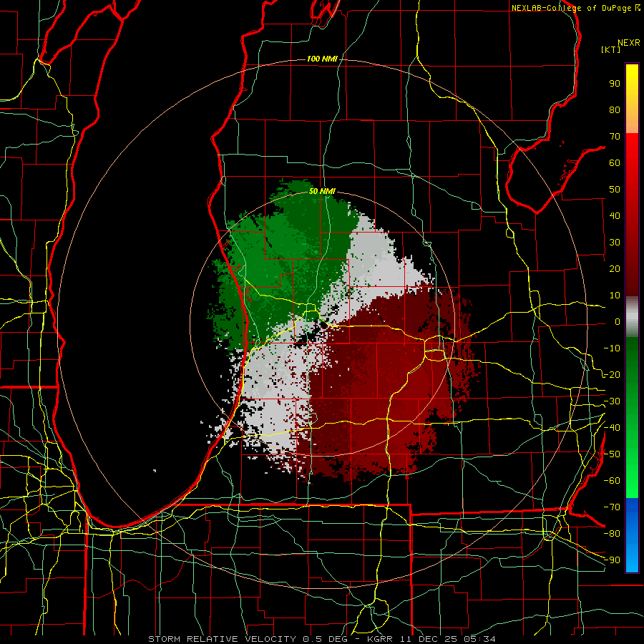Click the positive 10 scale value
The height and width of the screenshot is (644, 644).
615,296
